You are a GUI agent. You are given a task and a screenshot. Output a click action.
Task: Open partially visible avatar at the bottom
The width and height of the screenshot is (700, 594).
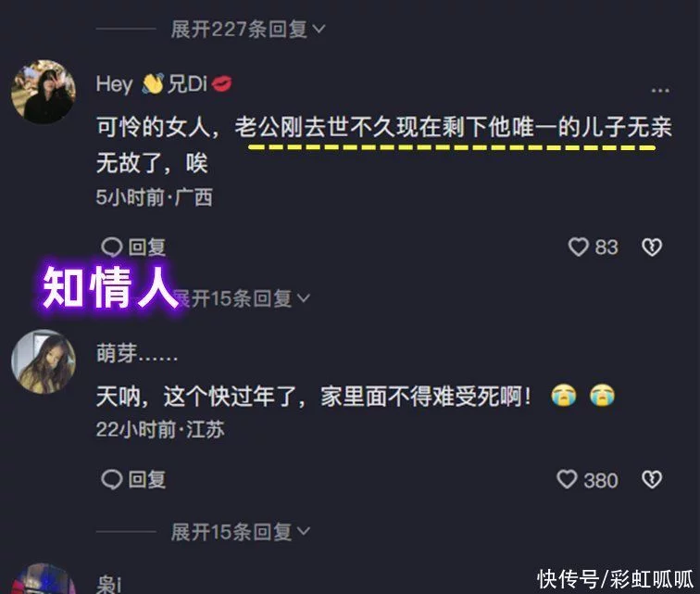pyautogui.click(x=44, y=579)
